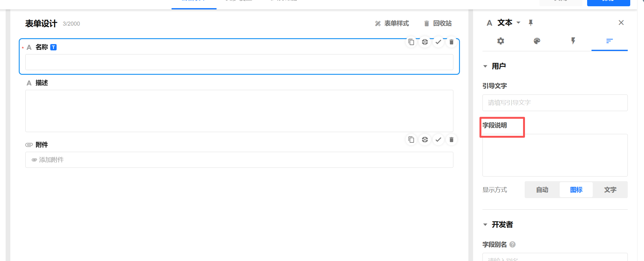Set 显示方式 to 图标
The image size is (644, 261).
pos(576,190)
